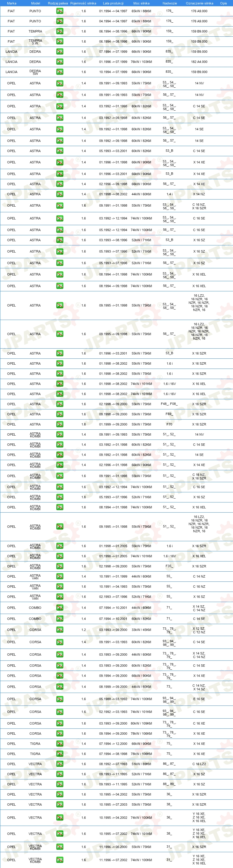Image resolution: width=233 pixels, height=868 pixels.
Task: Click fuel icon in ASTRA KOMBI 1.6 i 16V row
Action: [60, 556]
